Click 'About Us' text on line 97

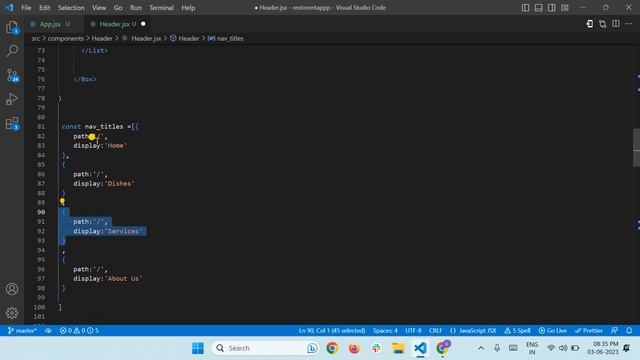point(124,279)
